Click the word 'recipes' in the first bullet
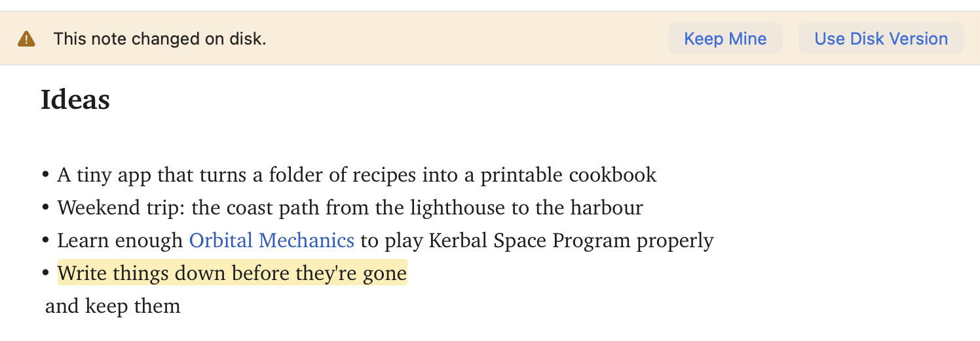 point(385,176)
